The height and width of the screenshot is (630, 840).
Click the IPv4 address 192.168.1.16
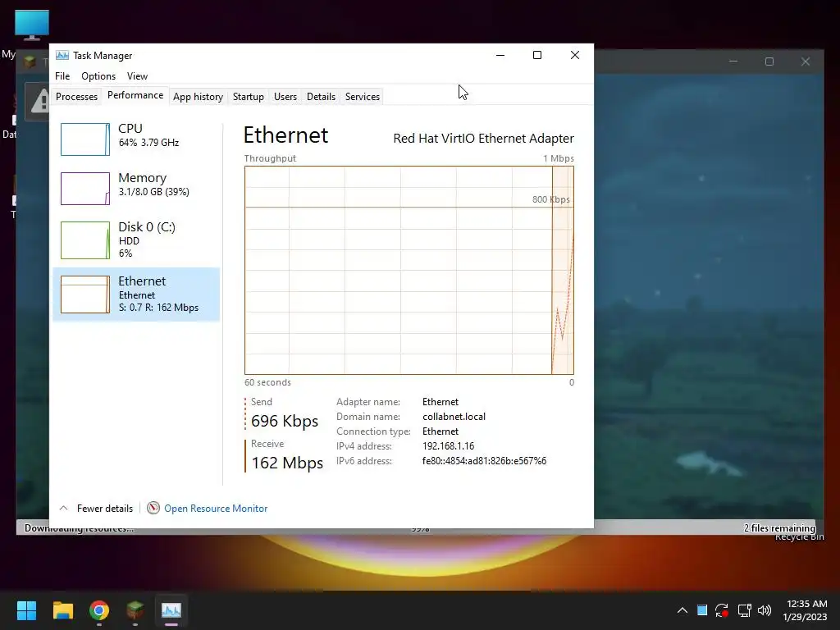coord(448,445)
